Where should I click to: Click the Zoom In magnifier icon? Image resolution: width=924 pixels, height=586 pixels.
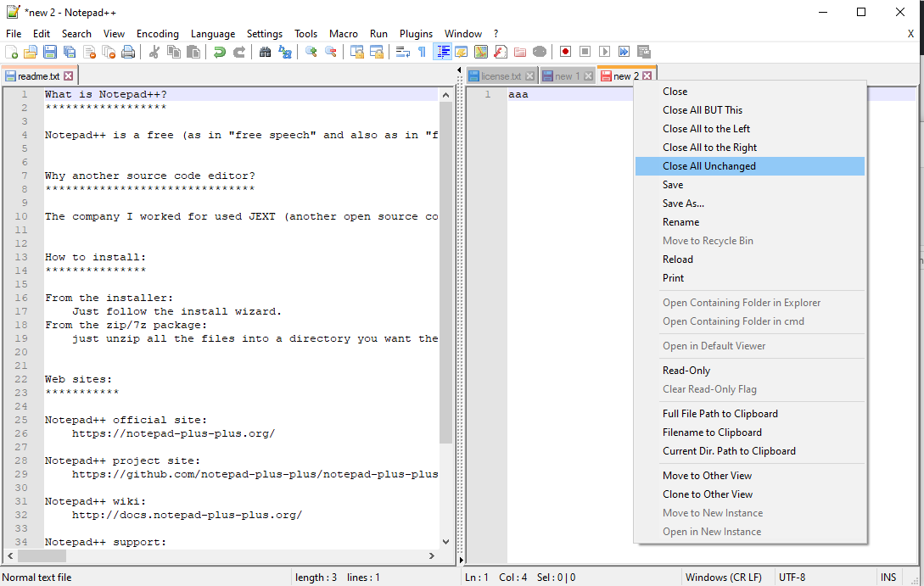[311, 52]
